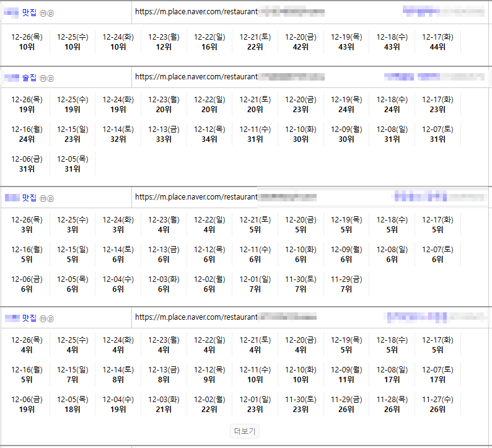Click the ⓜ icon in the first 맛집 row
492x448 pixels.
pyautogui.click(x=43, y=12)
